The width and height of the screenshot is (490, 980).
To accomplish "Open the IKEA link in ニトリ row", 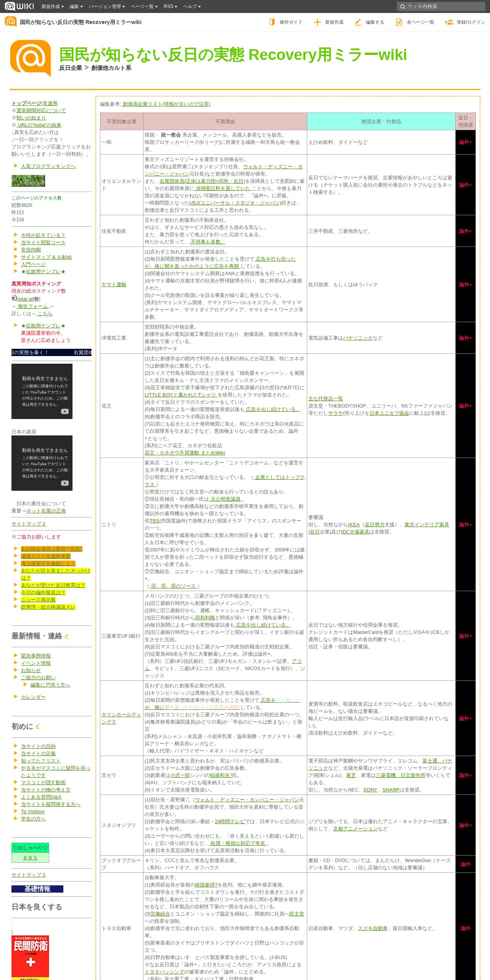I will [x=354, y=524].
